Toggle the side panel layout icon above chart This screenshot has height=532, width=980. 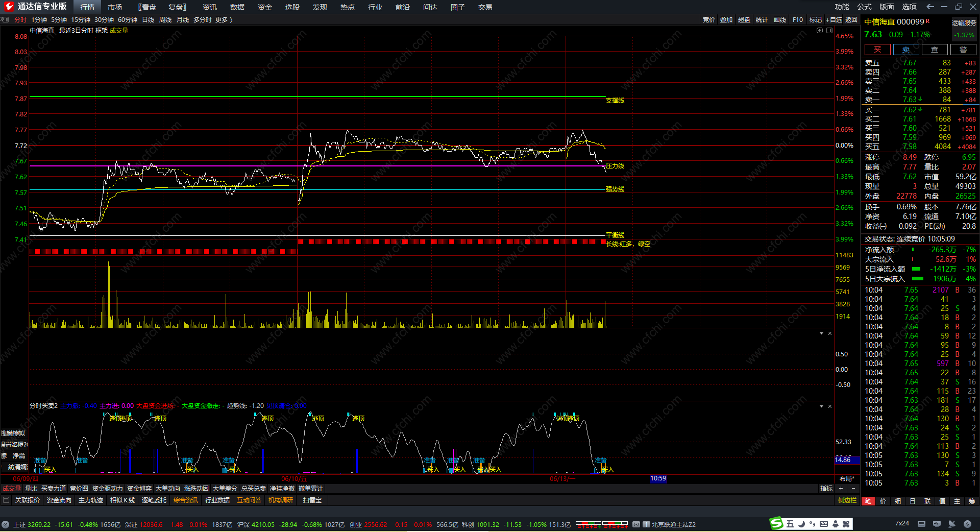point(829,31)
